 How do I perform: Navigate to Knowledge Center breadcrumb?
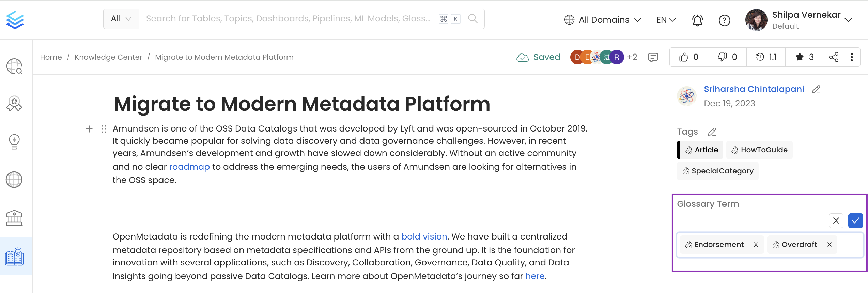(x=108, y=57)
